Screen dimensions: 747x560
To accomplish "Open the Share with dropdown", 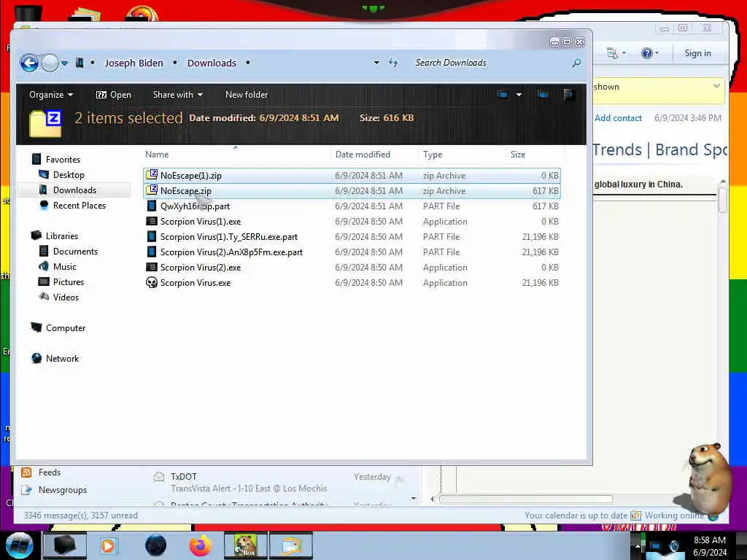I will click(178, 95).
